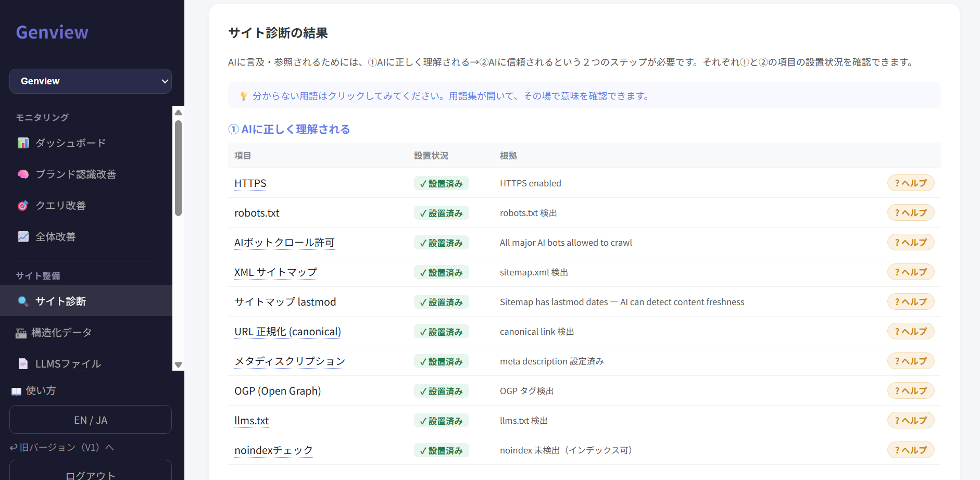
Task: Open help for AIボットクロール許可 row
Action: tap(911, 243)
